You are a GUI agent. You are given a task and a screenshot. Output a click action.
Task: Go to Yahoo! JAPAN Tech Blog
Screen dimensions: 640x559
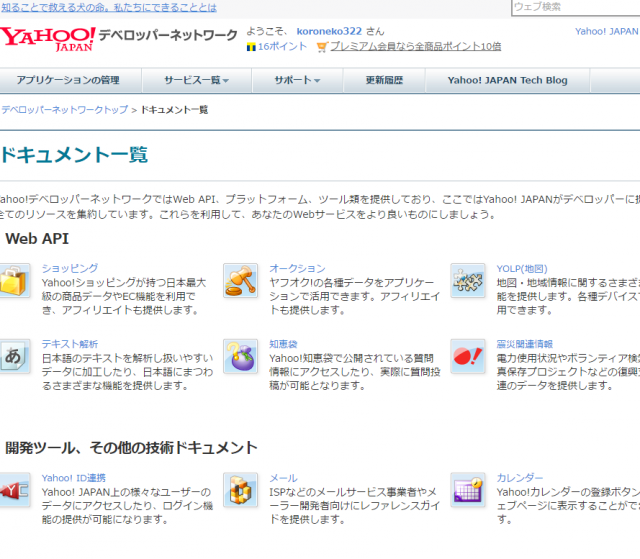tap(507, 80)
